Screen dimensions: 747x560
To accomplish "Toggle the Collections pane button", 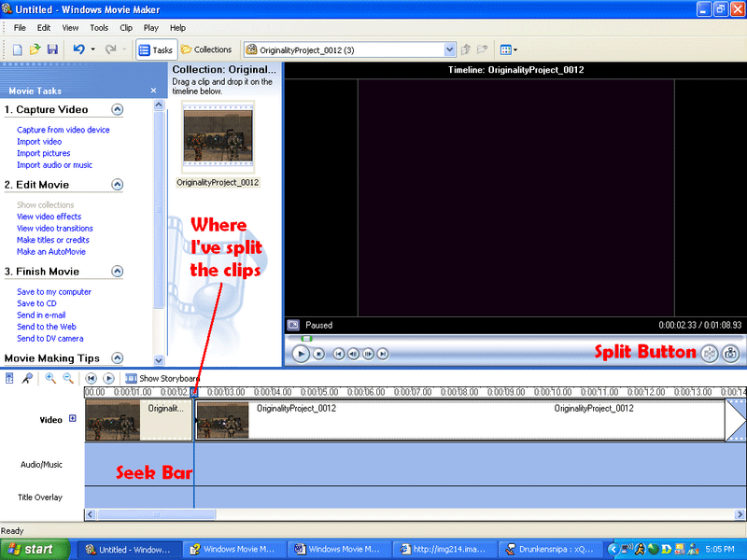I will point(206,49).
